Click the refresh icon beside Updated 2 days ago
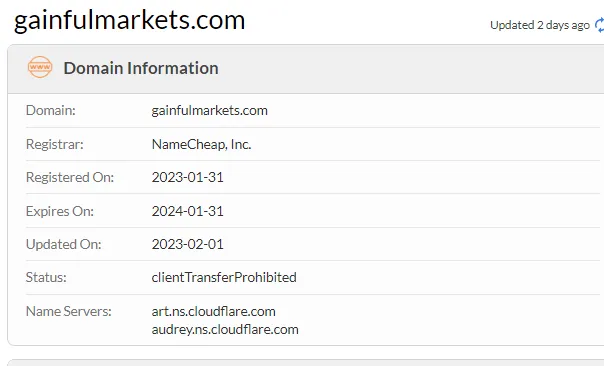The width and height of the screenshot is (604, 366). pos(599,25)
